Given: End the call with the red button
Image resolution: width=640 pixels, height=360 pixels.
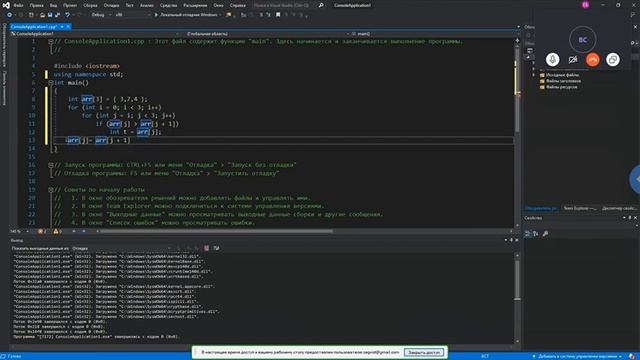Looking at the screenshot, I should (593, 60).
